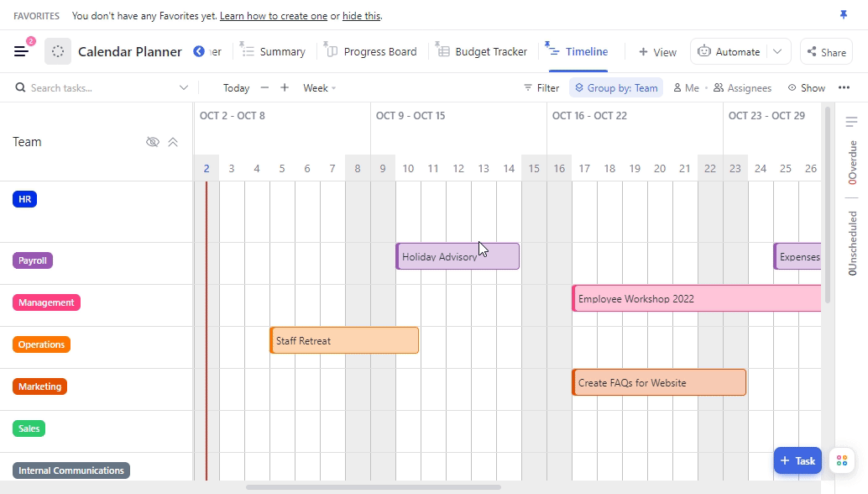Click the zoom in plus icon
The height and width of the screenshot is (494, 868).
tap(285, 87)
